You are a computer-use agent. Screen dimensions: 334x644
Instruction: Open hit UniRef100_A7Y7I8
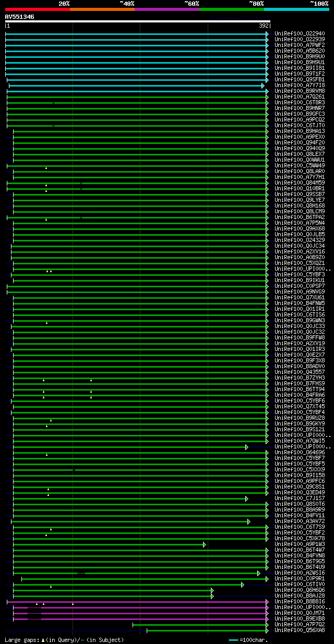300,86
